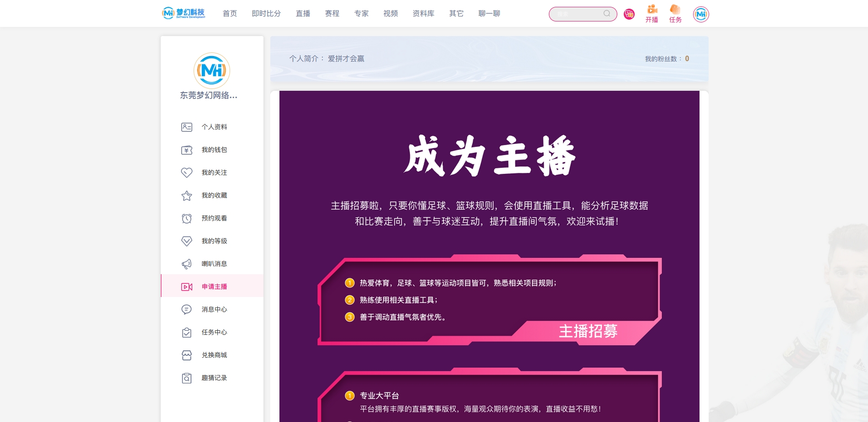Open 我的钱包 sidebar item
The height and width of the screenshot is (422, 868).
point(212,150)
